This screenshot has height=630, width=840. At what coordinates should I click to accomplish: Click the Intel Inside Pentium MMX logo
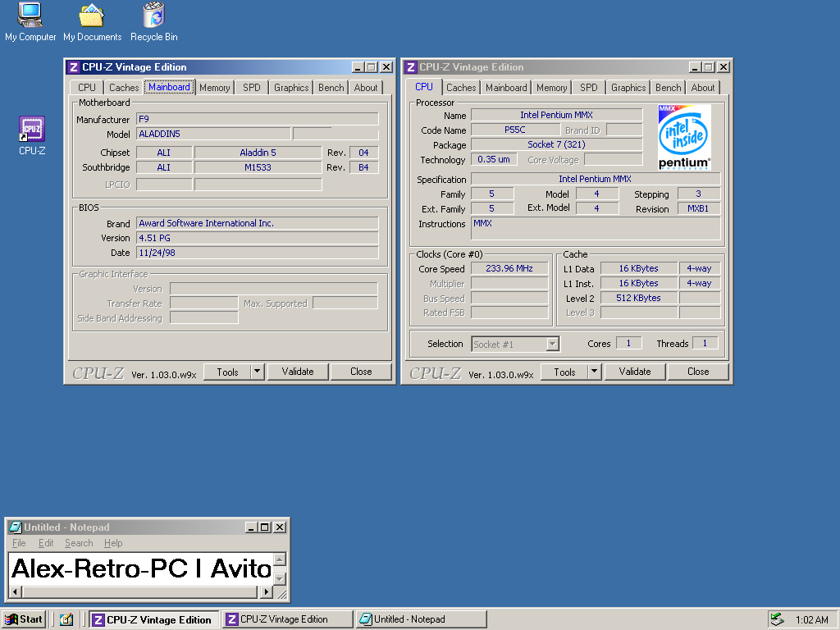pos(685,137)
